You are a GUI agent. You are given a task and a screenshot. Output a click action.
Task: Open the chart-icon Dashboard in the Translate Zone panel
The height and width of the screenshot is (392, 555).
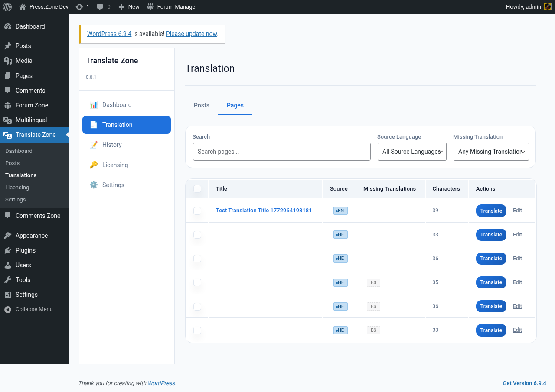point(127,105)
